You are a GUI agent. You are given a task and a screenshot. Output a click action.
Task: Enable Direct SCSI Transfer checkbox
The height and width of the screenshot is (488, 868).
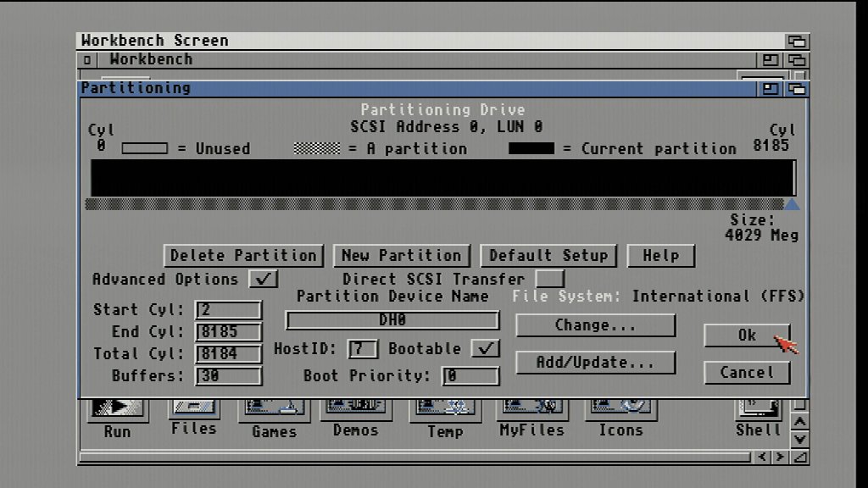pos(550,279)
